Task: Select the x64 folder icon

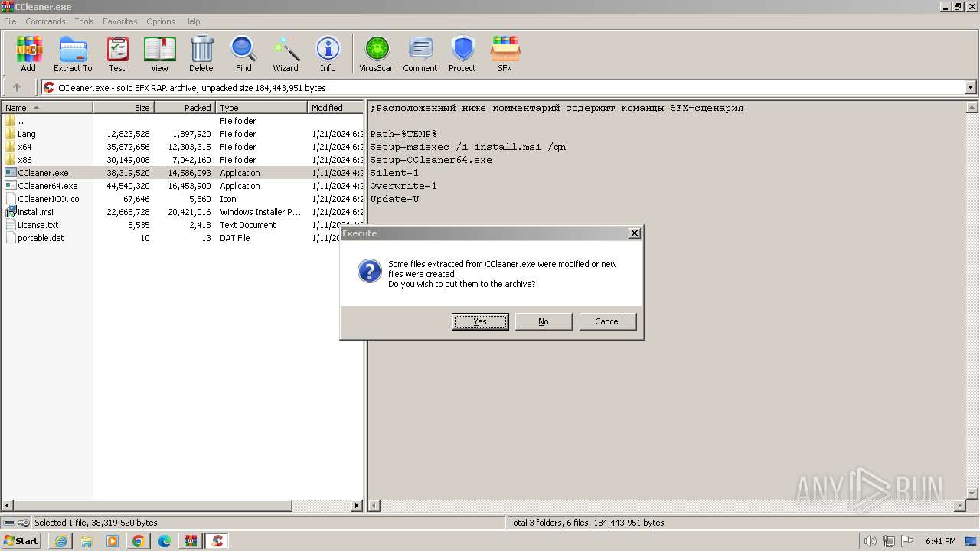Action: coord(10,147)
